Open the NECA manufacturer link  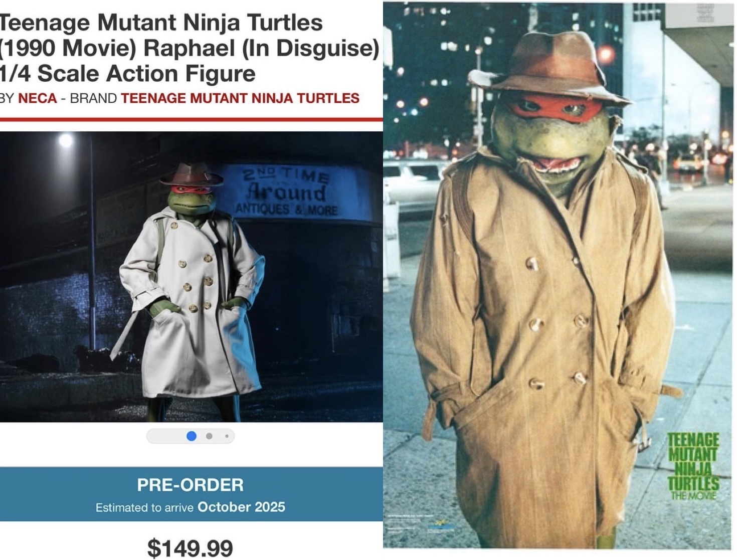[37, 98]
